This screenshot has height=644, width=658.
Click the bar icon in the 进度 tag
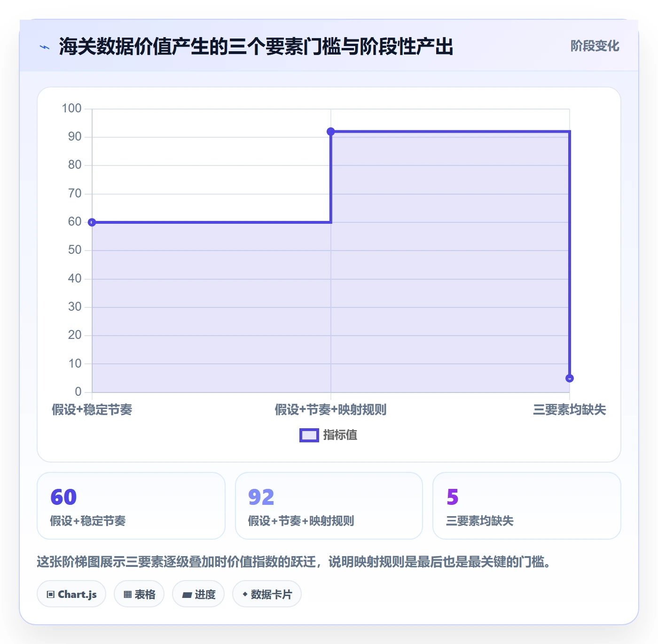coord(187,595)
